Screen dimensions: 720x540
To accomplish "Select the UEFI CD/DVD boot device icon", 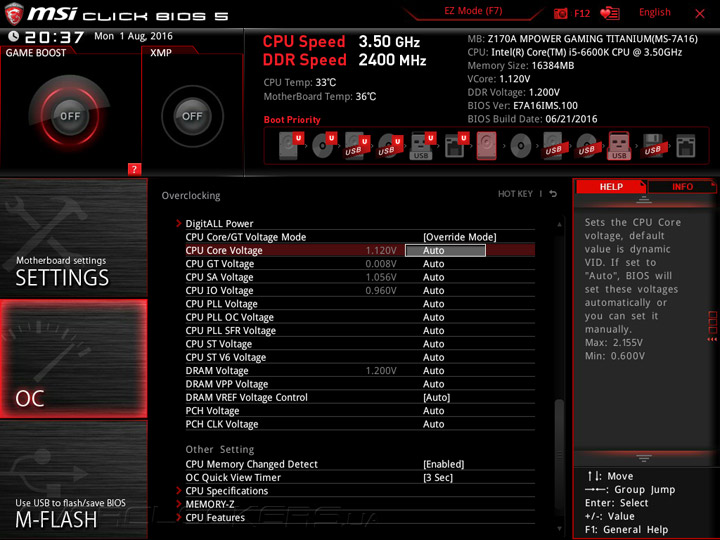I will [x=324, y=146].
